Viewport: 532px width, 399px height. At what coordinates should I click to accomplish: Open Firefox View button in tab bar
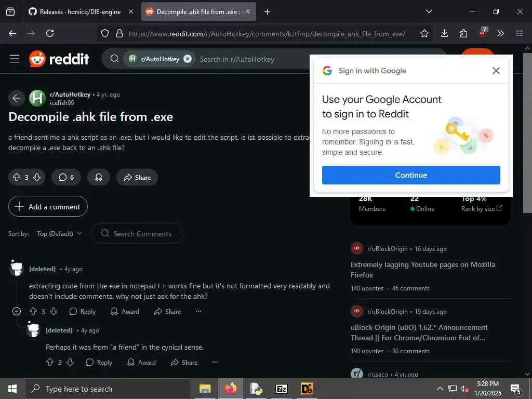click(10, 12)
